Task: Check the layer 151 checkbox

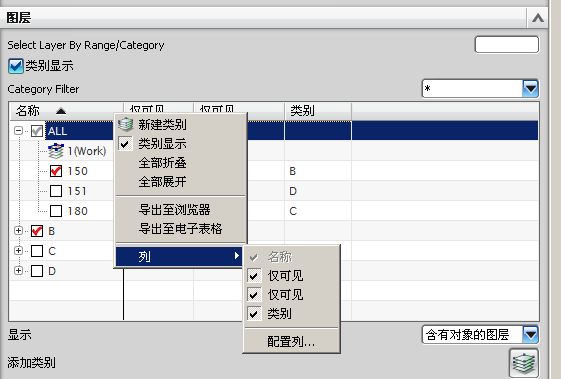Action: click(56, 191)
